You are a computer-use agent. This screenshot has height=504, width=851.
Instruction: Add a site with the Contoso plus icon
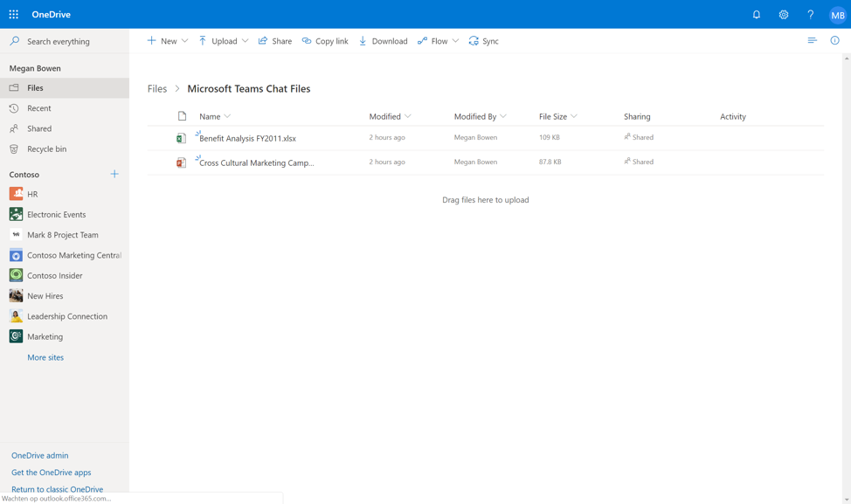coord(114,174)
